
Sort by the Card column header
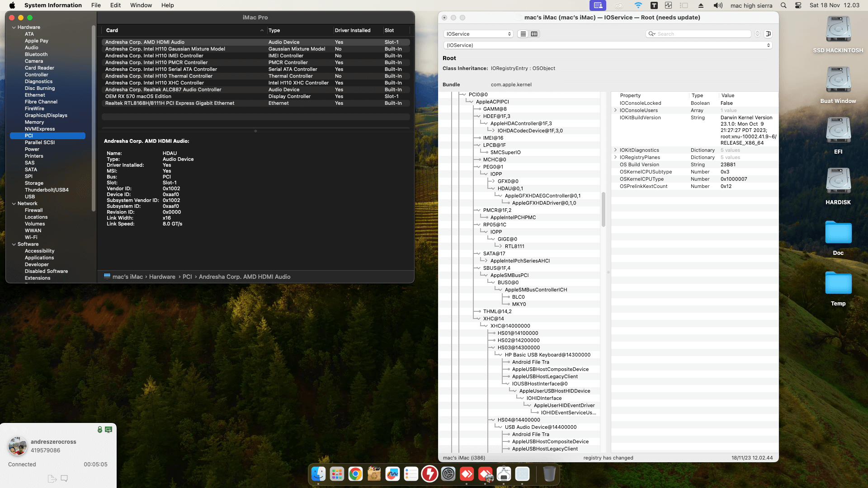pos(184,30)
